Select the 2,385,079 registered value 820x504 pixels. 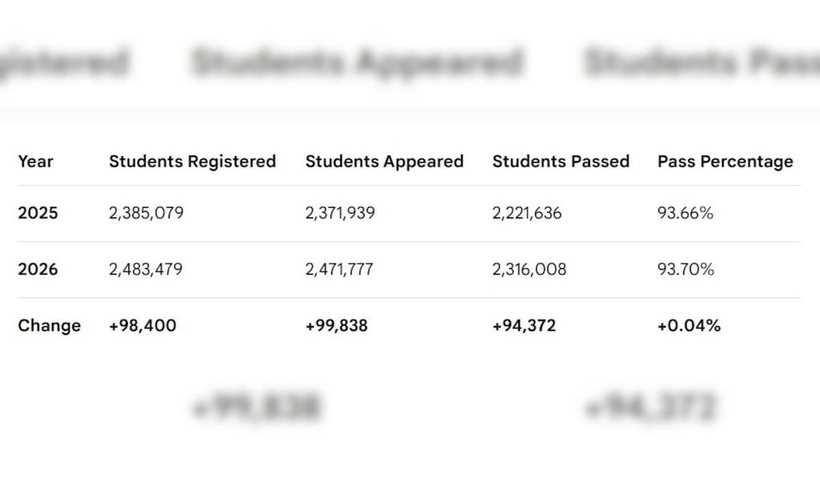coord(146,213)
